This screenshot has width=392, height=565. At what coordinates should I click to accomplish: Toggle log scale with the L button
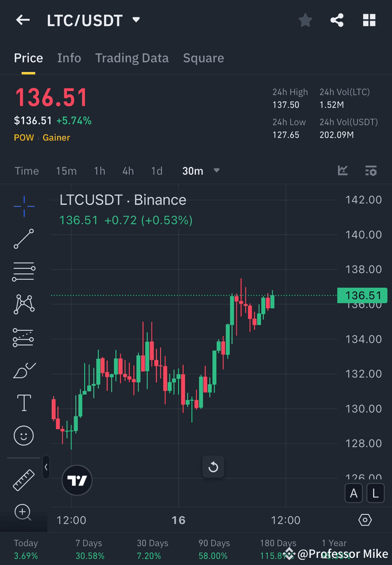[375, 493]
